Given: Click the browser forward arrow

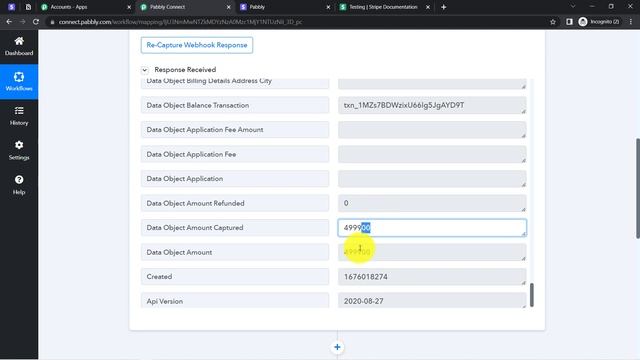Looking at the screenshot, I should click(x=22, y=22).
